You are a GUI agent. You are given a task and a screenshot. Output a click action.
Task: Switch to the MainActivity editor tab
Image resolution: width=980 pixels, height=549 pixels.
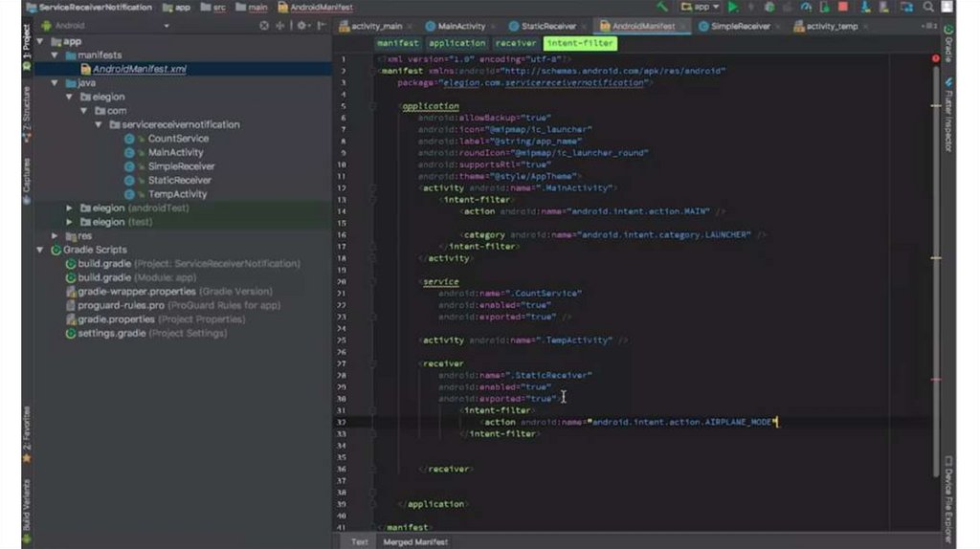(x=461, y=26)
